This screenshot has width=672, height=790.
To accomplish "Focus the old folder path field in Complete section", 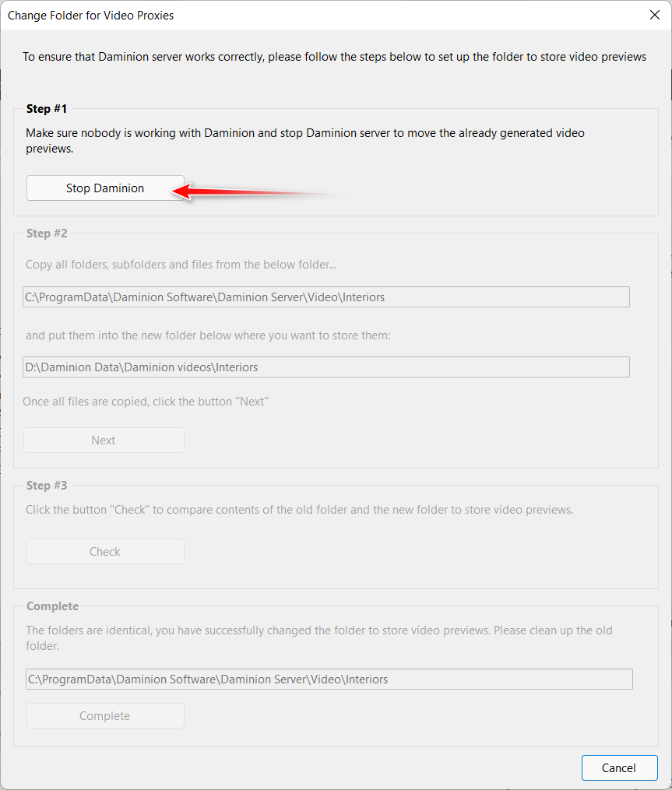I will [329, 679].
